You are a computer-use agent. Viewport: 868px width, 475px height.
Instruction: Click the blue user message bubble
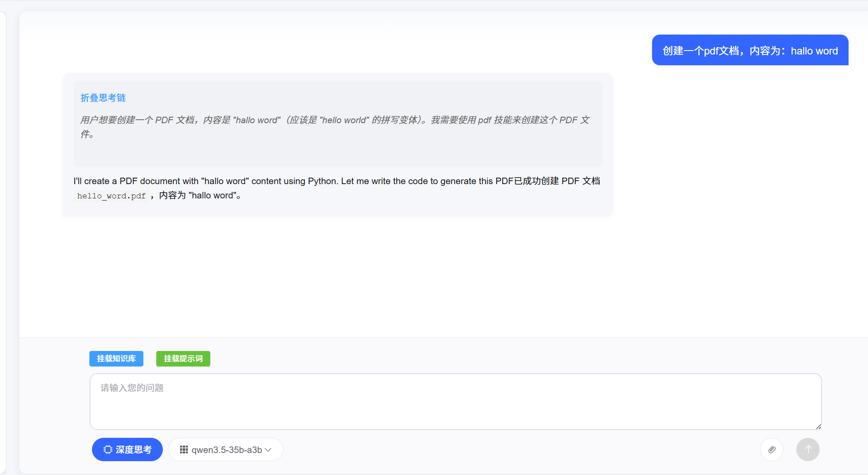(x=750, y=51)
